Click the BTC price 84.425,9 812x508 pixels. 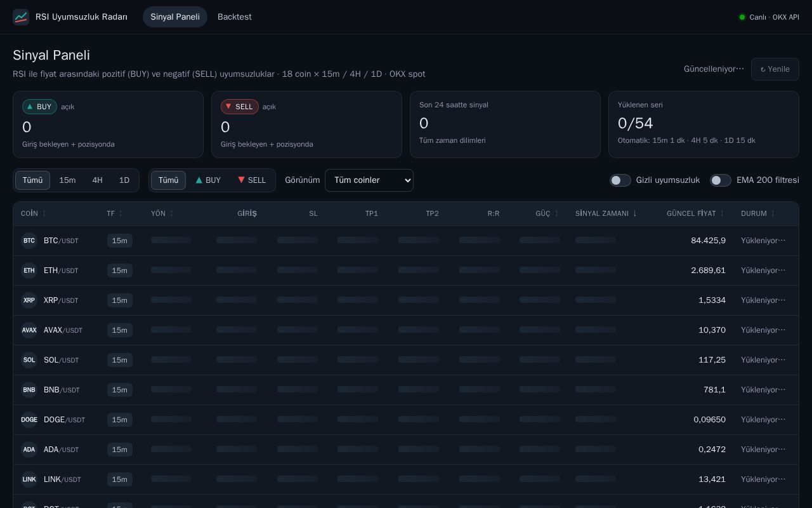coord(708,241)
